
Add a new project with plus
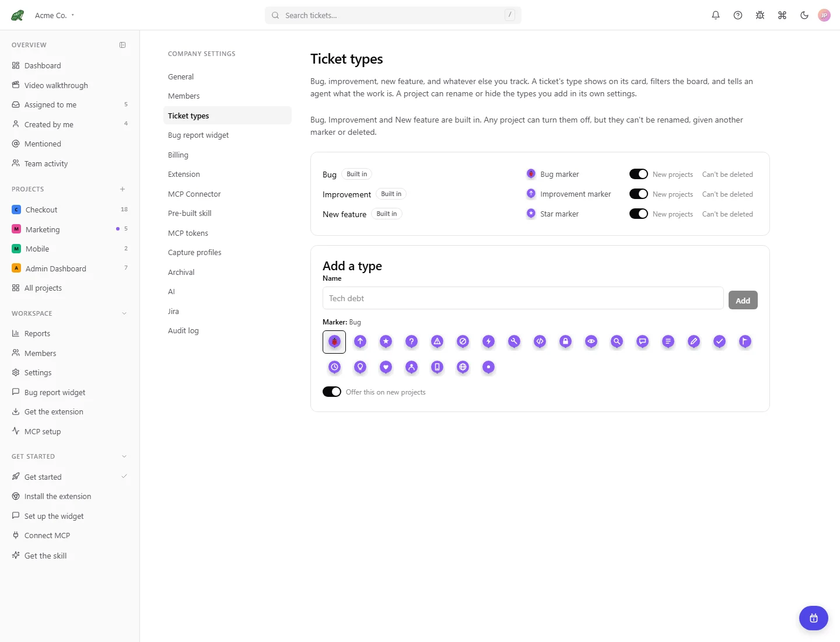tap(123, 189)
